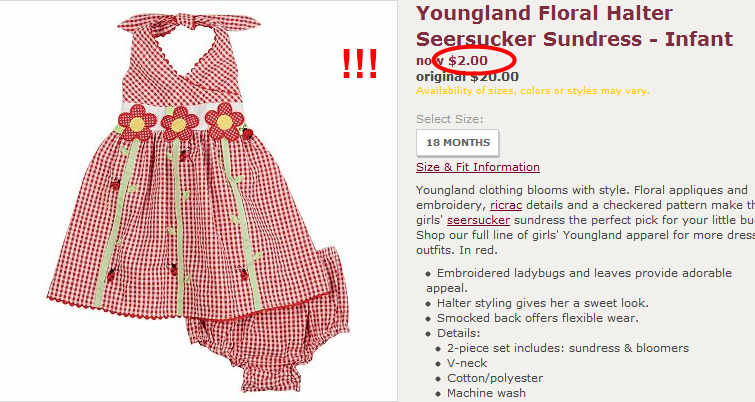Click the Machine wash bullet item
Image resolution: width=755 pixels, height=402 pixels.
point(486,393)
